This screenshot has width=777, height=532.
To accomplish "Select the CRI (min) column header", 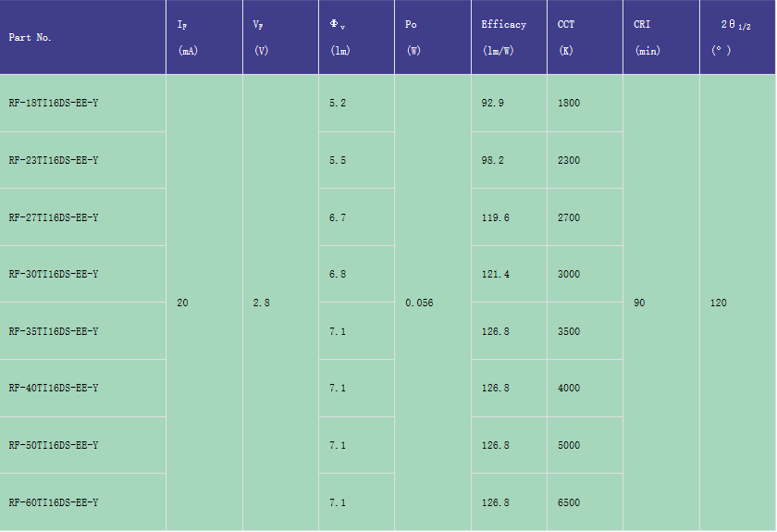I will click(x=661, y=37).
